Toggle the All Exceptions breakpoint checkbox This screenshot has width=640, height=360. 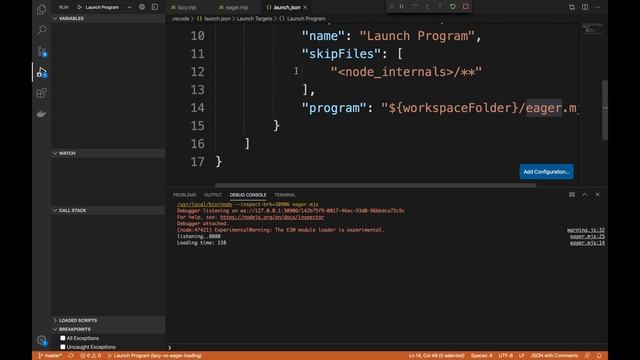[x=62, y=338]
